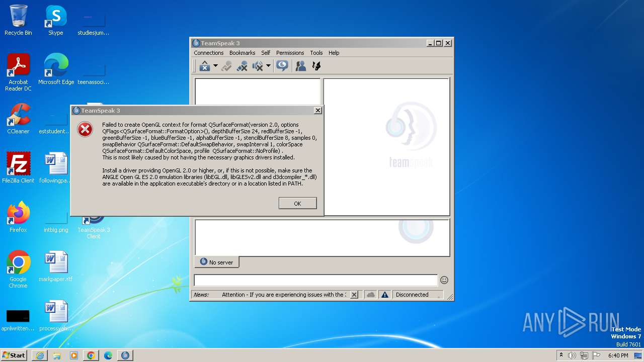
Task: Click the TeamSpeak server tree panel
Action: click(x=258, y=92)
